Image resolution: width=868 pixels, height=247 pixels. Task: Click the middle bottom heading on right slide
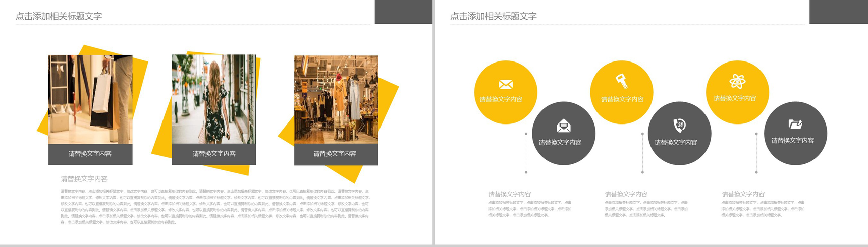coord(626,194)
